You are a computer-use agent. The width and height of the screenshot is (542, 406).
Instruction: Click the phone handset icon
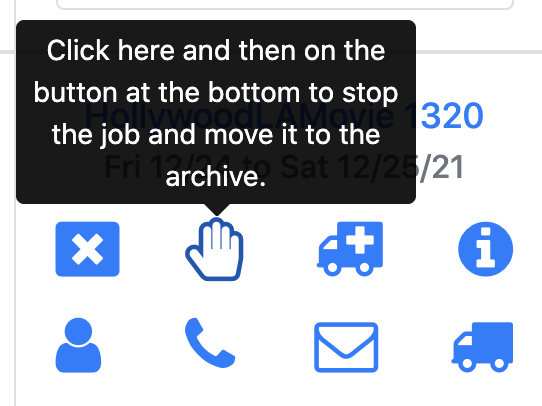210,343
